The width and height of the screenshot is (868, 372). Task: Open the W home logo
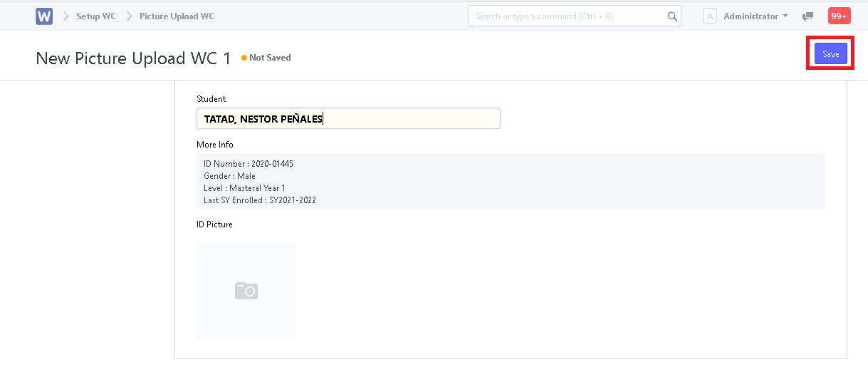click(x=44, y=16)
